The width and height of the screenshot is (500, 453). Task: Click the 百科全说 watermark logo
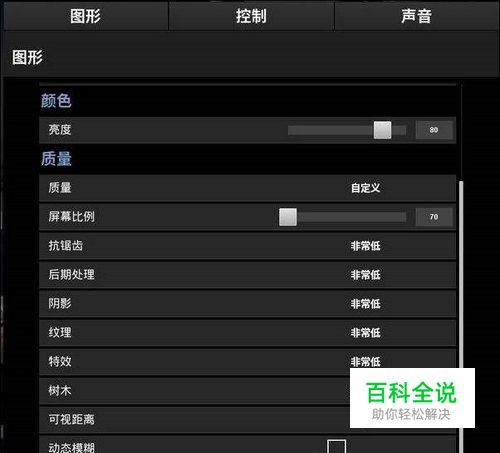pyautogui.click(x=412, y=398)
